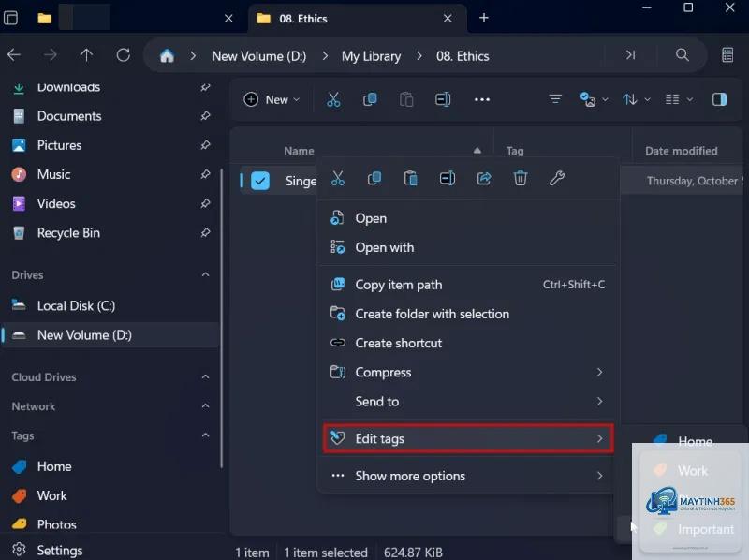
Task: Click the address bar path edit icon
Action: tap(630, 55)
